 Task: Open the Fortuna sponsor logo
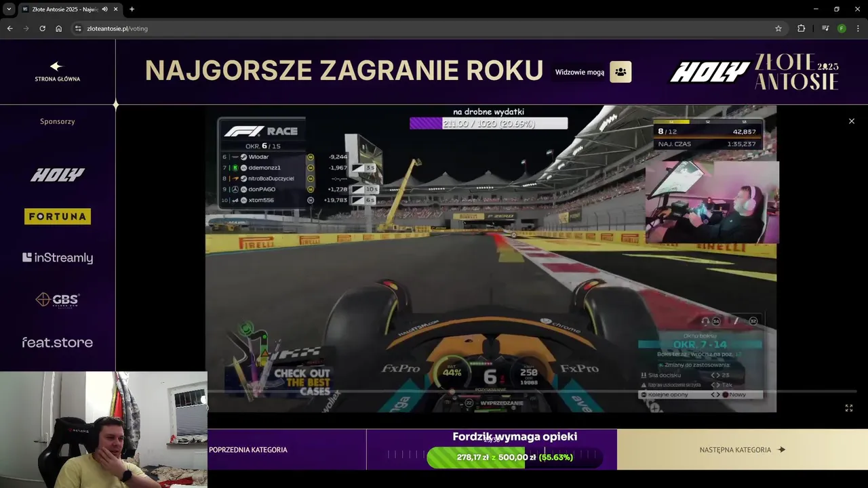click(57, 216)
